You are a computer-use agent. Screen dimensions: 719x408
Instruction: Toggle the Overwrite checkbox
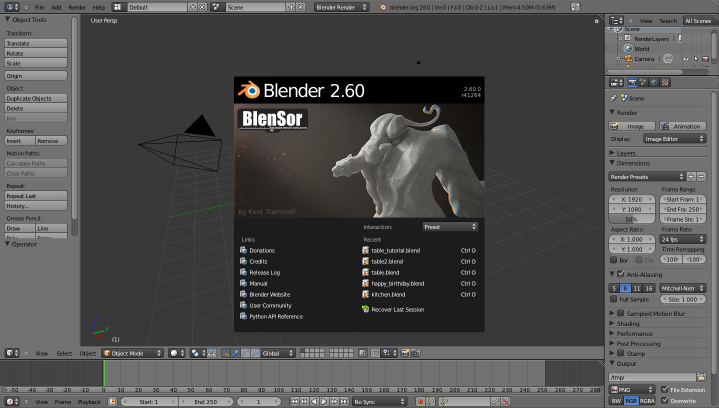pos(665,400)
